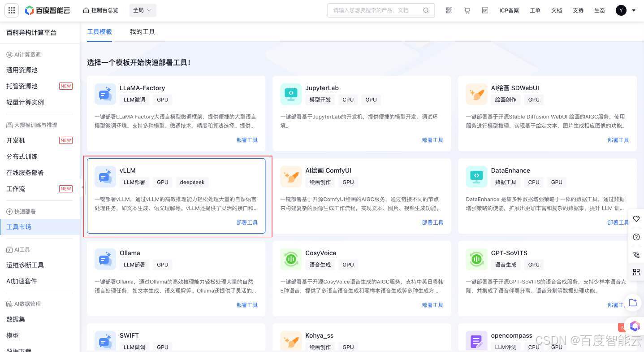This screenshot has width=644, height=352.
Task: Open the 生态 header link
Action: [x=600, y=10]
